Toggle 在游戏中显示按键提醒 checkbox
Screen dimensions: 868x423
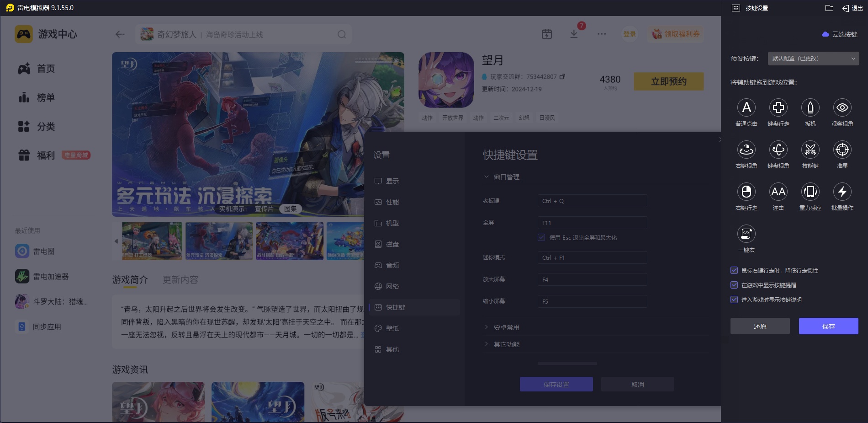[x=734, y=285]
